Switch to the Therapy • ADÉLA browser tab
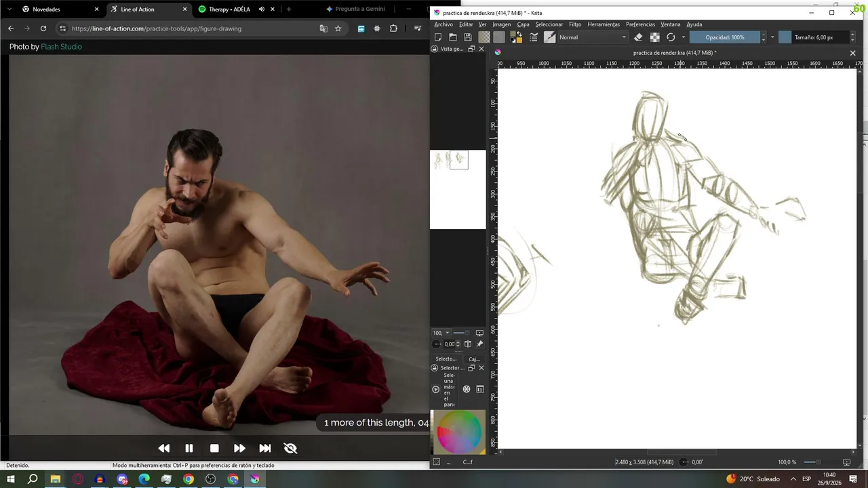Image resolution: width=868 pixels, height=488 pixels. (x=229, y=9)
